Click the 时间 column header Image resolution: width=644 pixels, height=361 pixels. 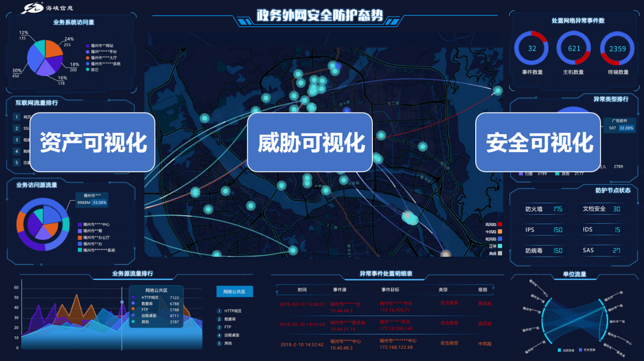(302, 290)
